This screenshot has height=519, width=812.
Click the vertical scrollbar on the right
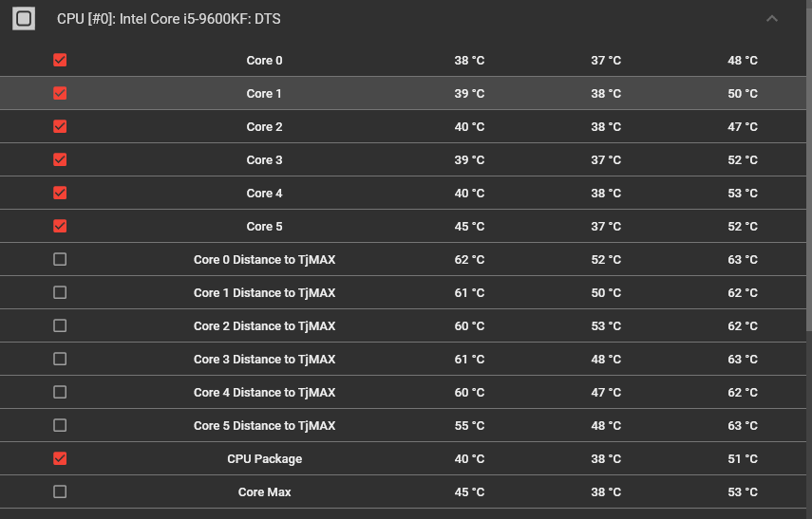(x=808, y=190)
